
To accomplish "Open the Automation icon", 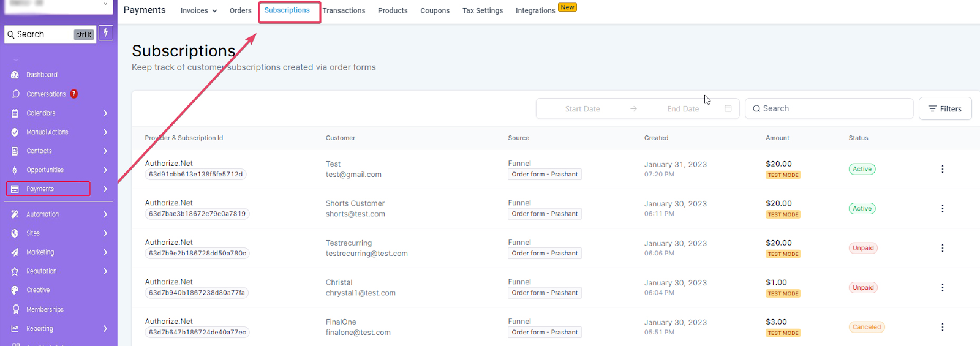I will 15,214.
